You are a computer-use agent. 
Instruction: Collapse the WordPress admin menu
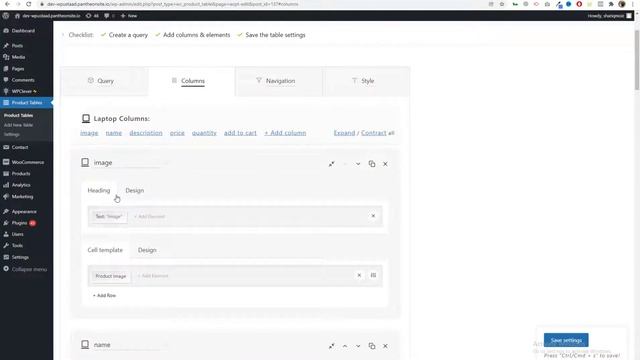29,269
